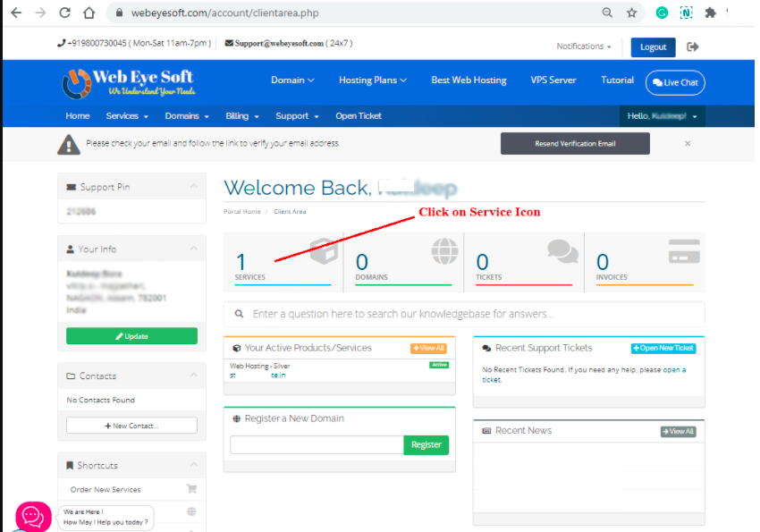Reload the page with the refresh icon
Screen dimensions: 760x532
(65, 13)
